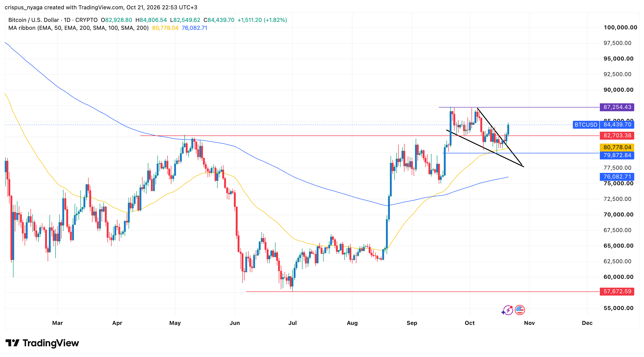This screenshot has width=644, height=357.
Task: Click the high value H84,806.54
Action: 151,20
